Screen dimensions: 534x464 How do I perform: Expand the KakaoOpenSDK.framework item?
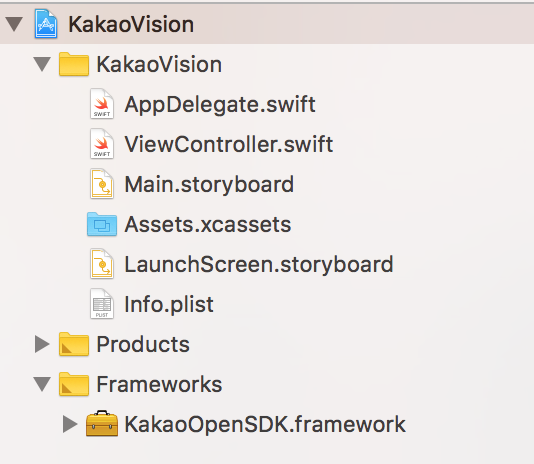tap(70, 424)
